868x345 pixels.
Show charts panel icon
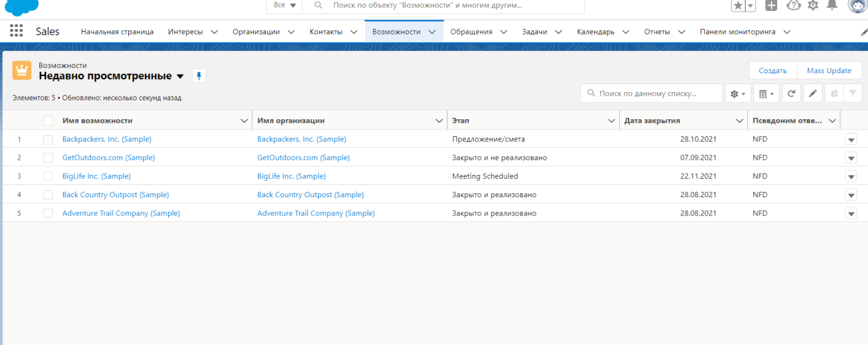[833, 94]
